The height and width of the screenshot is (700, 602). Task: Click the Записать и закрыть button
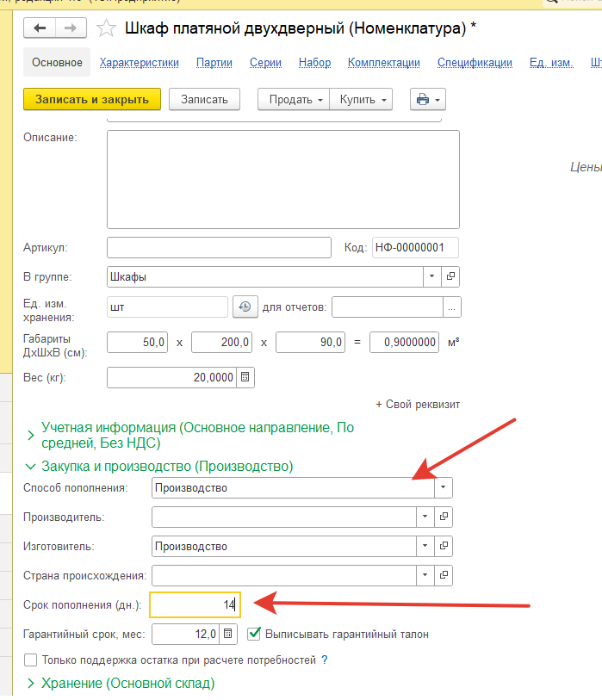click(92, 99)
